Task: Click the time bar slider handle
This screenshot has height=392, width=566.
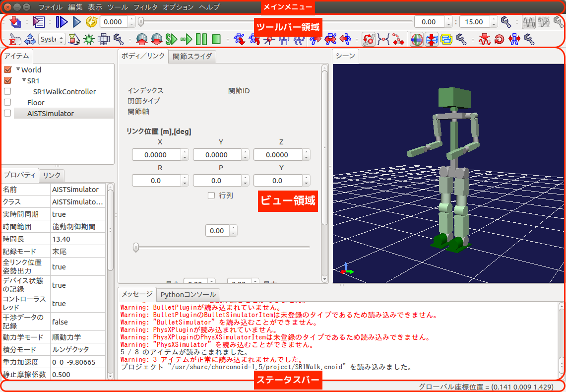Action: click(x=141, y=22)
